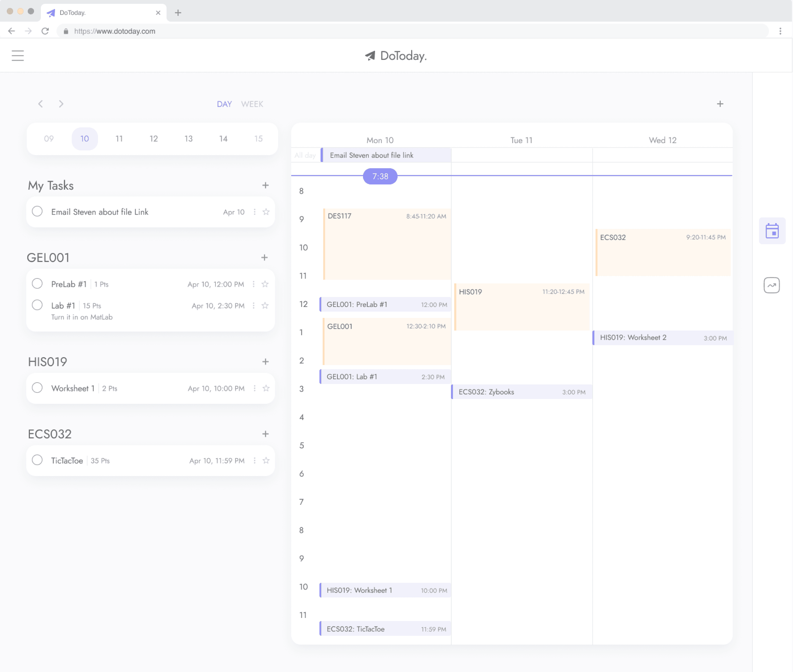Open the ECS032: TicTacToe calendar event
The width and height of the screenshot is (793, 672).
point(385,629)
